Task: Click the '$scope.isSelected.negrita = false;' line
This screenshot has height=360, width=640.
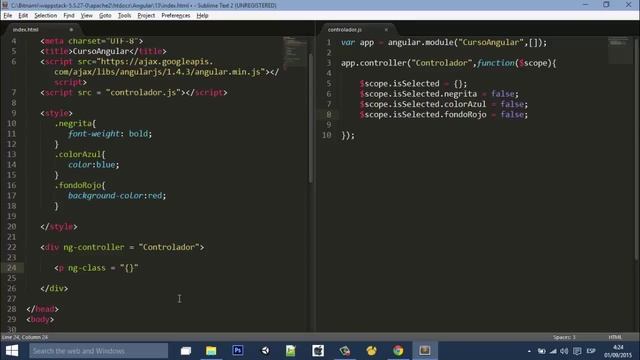Action: pyautogui.click(x=439, y=94)
